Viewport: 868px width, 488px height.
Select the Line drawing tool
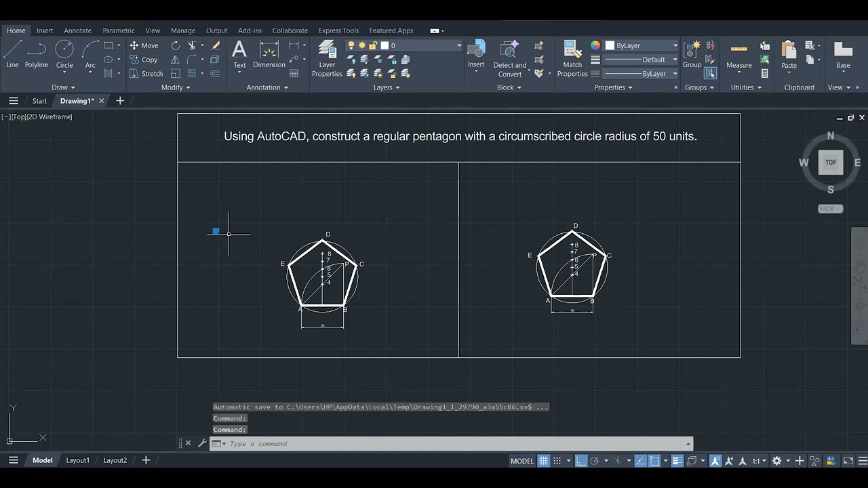pyautogui.click(x=12, y=54)
